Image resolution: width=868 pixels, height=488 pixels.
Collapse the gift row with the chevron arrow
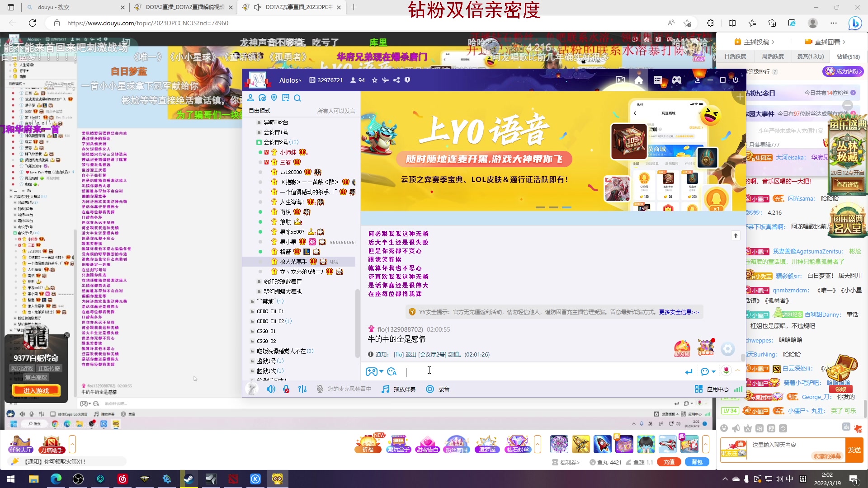tap(538, 444)
